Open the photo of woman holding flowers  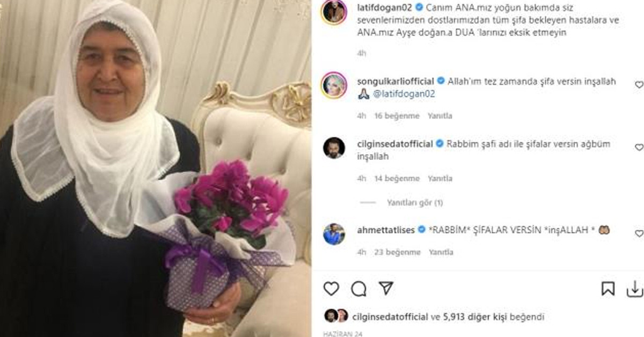(x=156, y=169)
